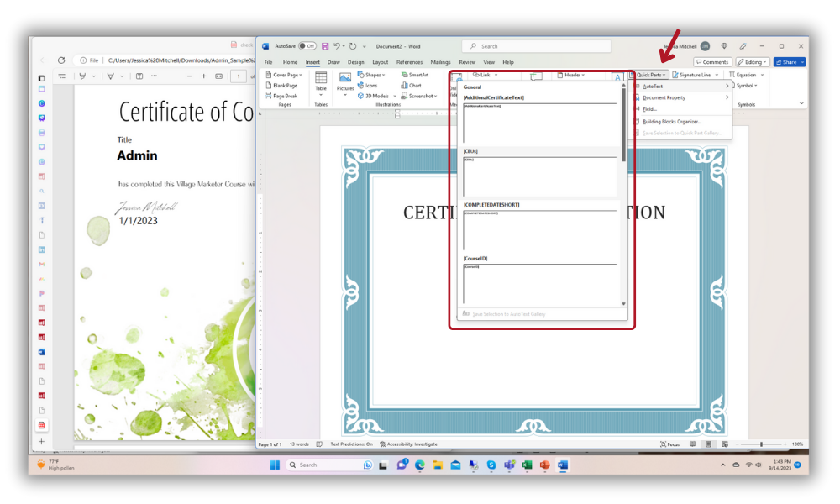Switch to the Design ribbon tab
This screenshot has height=504, width=840.
[355, 62]
